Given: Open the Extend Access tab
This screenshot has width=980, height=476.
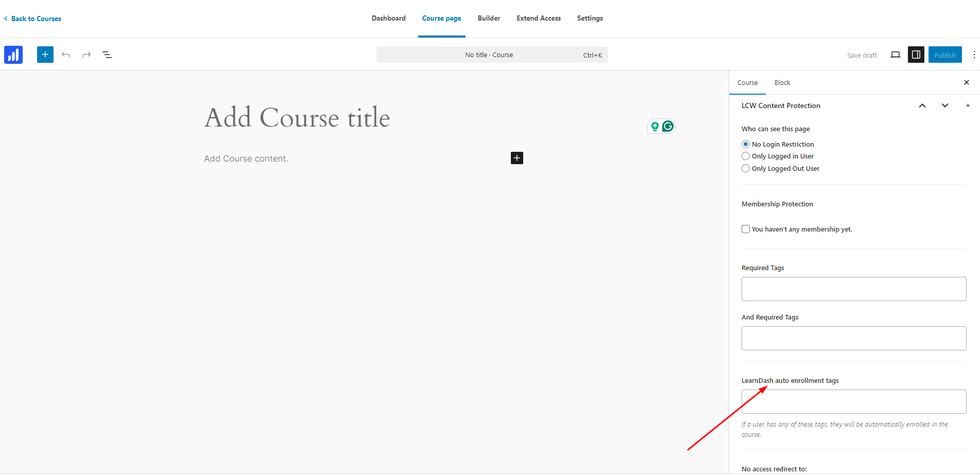Looking at the screenshot, I should [539, 18].
